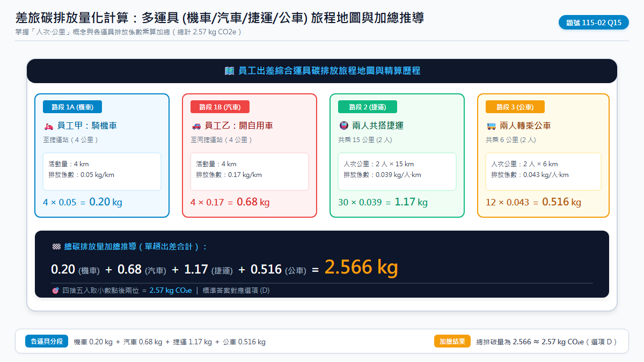The height and width of the screenshot is (362, 644).
Task: Click the map icon in the dark header
Action: [229, 71]
